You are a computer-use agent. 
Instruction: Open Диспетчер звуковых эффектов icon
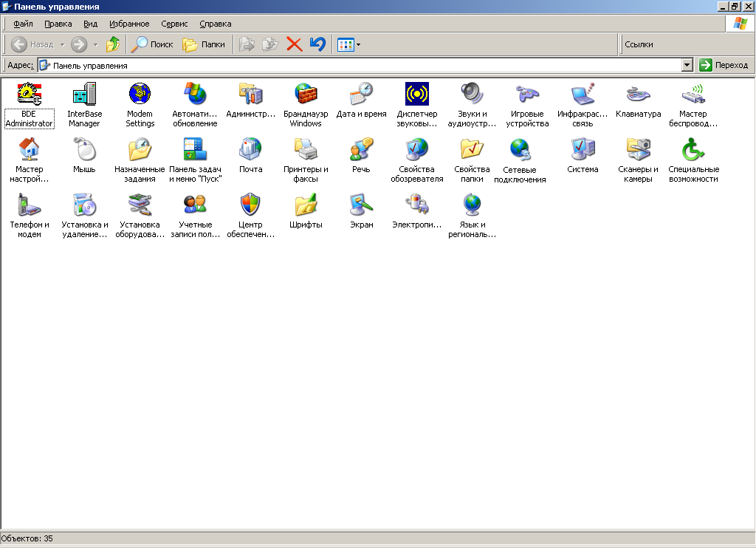[417, 94]
